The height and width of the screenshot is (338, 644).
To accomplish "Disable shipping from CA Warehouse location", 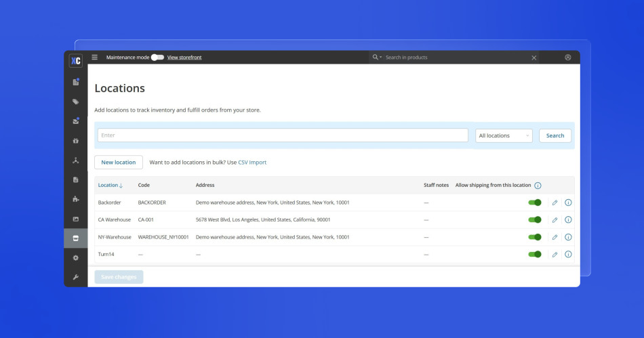I will coord(535,219).
